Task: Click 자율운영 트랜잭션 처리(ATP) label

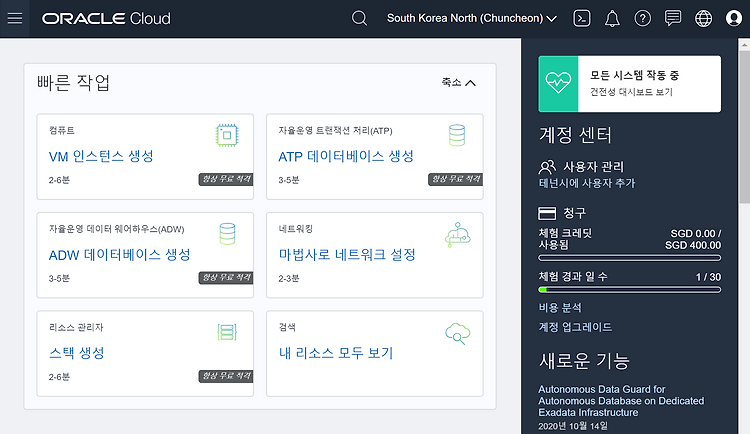Action: point(335,131)
